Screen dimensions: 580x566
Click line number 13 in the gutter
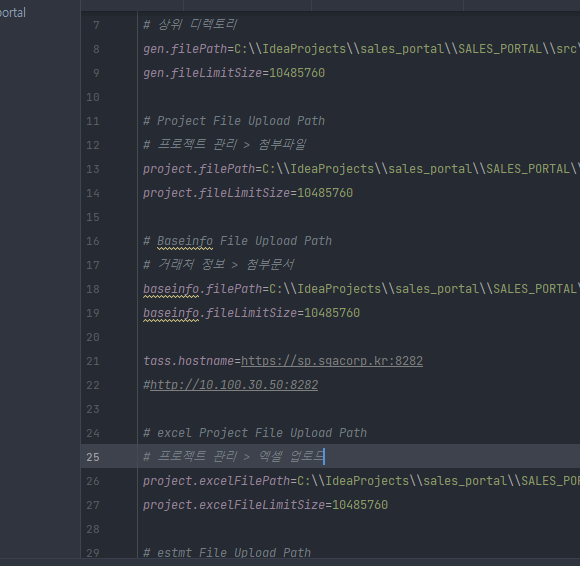93,169
